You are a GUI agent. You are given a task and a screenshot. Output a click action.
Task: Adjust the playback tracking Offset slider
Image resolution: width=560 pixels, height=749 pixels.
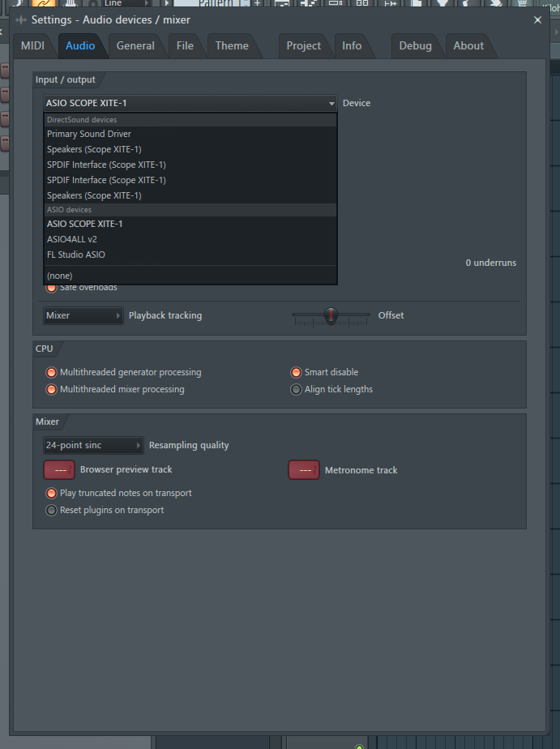pos(331,316)
